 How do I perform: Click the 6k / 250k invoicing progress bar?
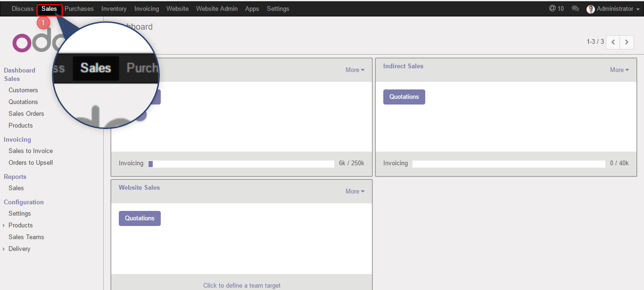coord(241,164)
